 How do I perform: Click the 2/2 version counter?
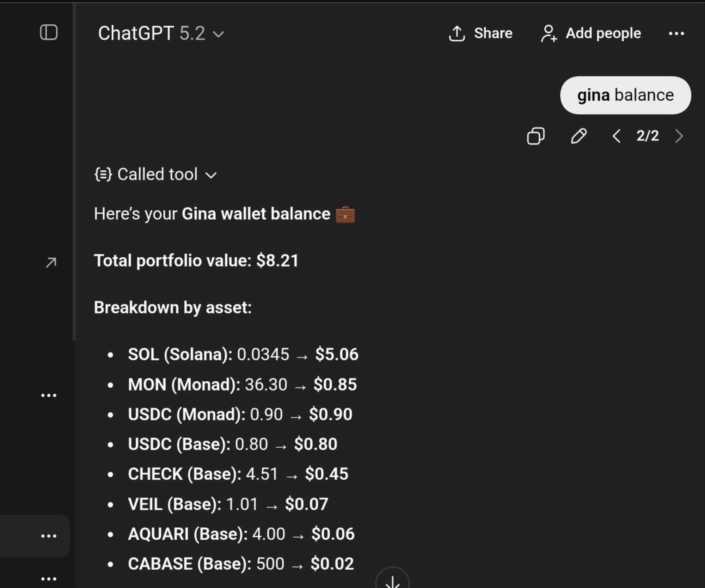point(648,136)
